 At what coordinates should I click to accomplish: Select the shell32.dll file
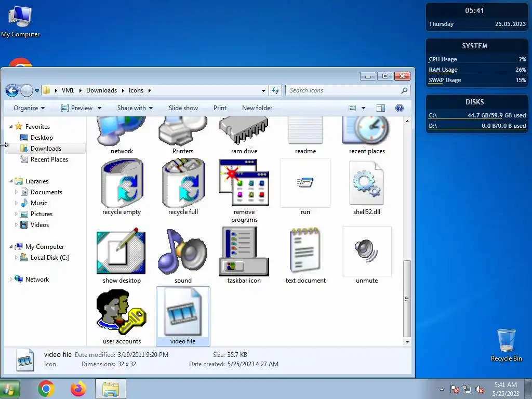[x=367, y=187]
